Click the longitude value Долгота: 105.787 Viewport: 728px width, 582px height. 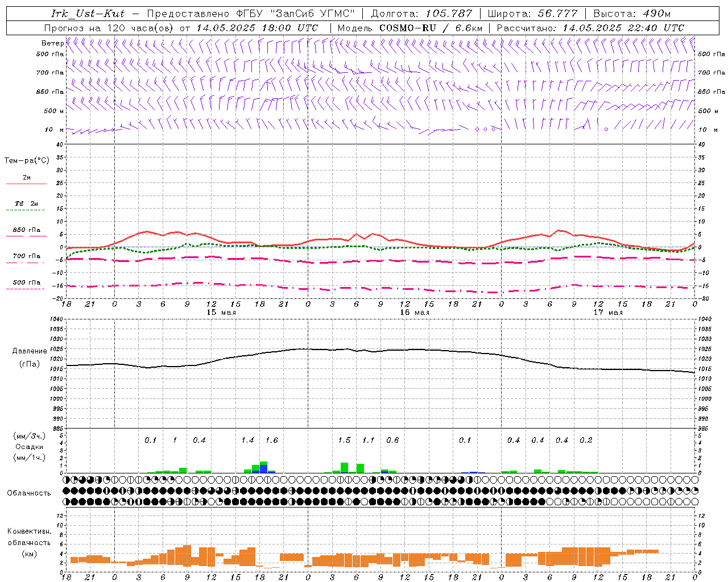pyautogui.click(x=421, y=14)
